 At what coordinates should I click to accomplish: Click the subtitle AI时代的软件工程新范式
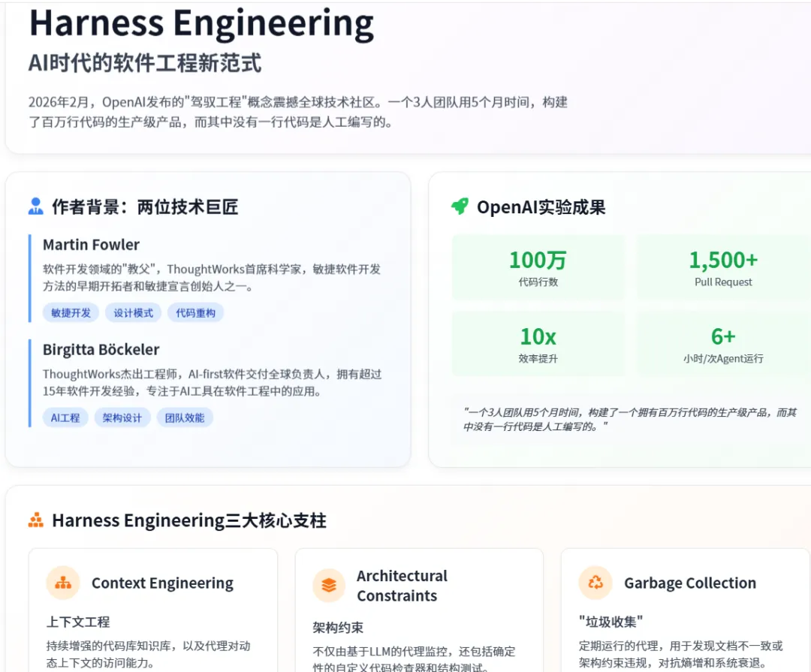pos(145,63)
